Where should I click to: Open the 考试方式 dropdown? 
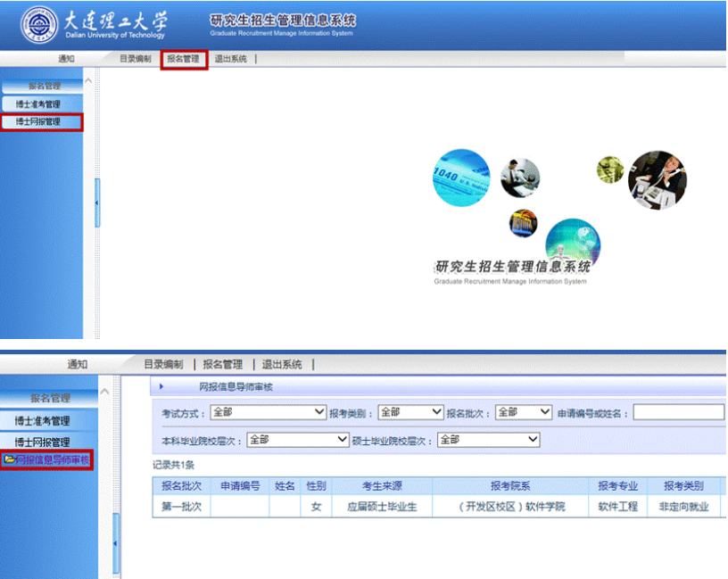[x=269, y=412]
